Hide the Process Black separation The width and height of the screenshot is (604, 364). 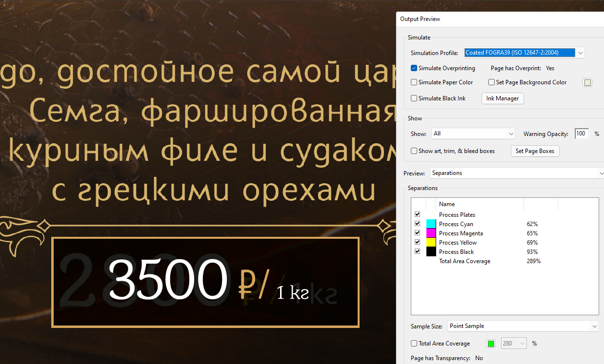(417, 251)
